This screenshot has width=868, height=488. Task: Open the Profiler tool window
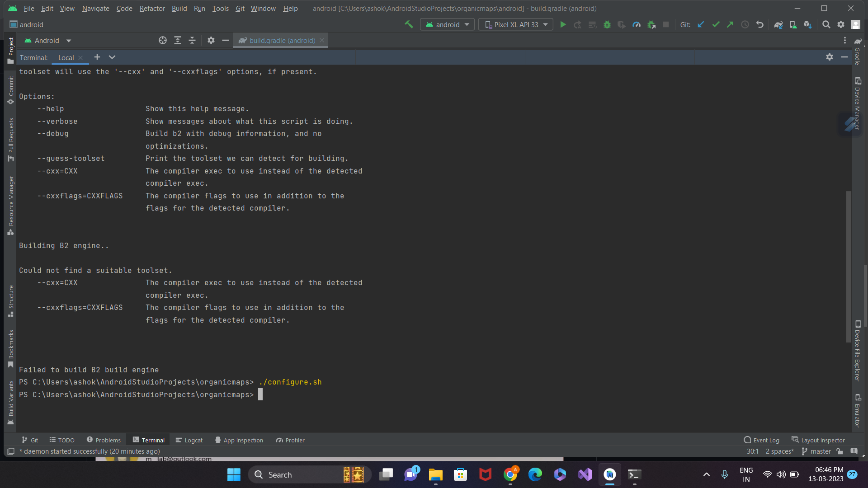tap(290, 440)
